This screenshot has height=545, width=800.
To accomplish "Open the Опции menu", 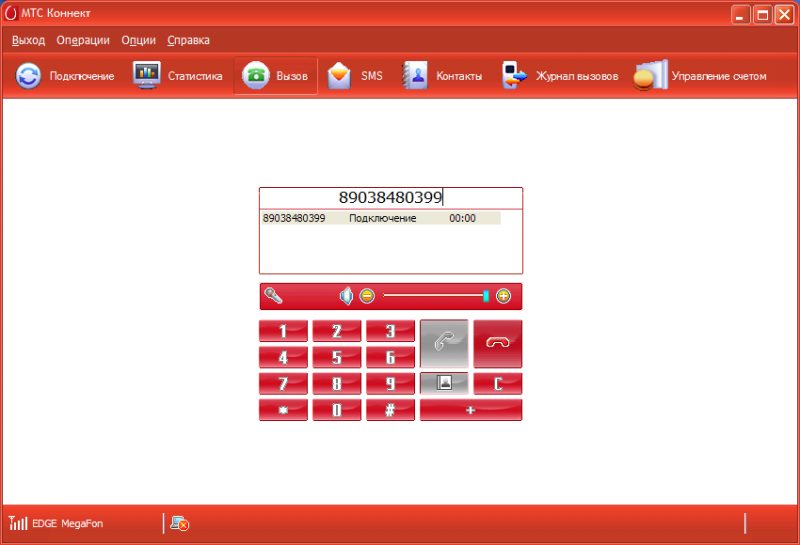I will (138, 40).
